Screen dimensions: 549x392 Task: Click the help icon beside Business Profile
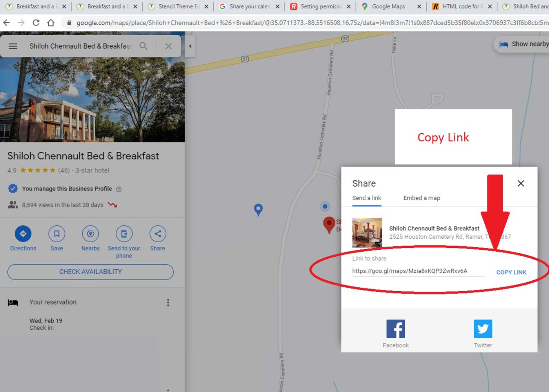pos(119,189)
